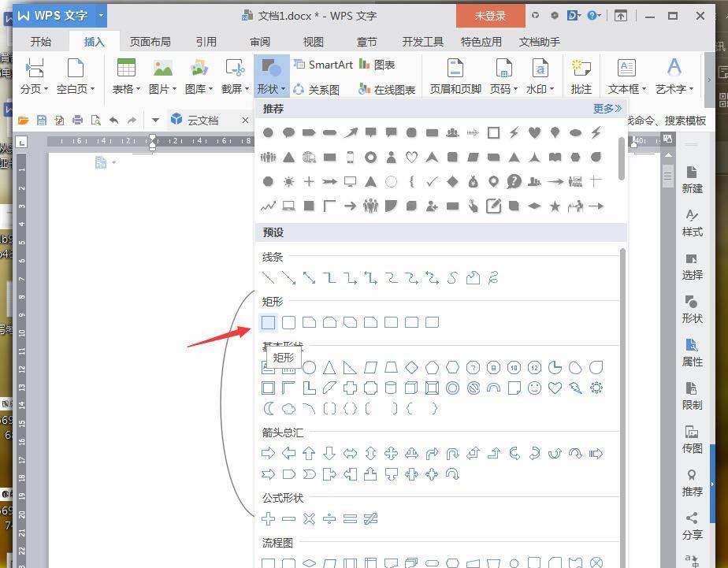The image size is (728, 568).
Task: Pick the triangle basic shape
Action: tap(329, 368)
